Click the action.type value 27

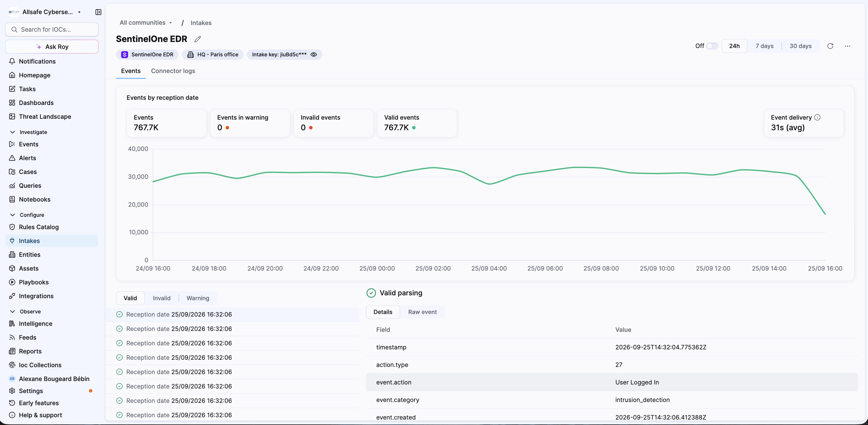619,365
